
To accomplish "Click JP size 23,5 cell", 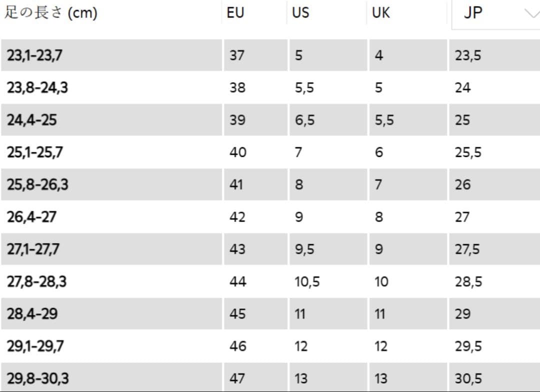I will [468, 55].
